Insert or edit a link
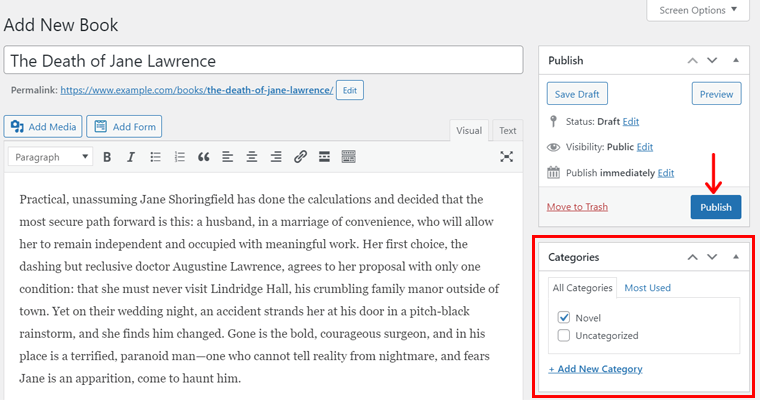 pos(300,157)
